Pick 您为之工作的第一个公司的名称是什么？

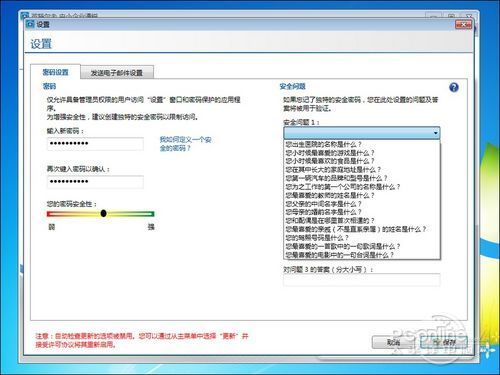coord(362,187)
